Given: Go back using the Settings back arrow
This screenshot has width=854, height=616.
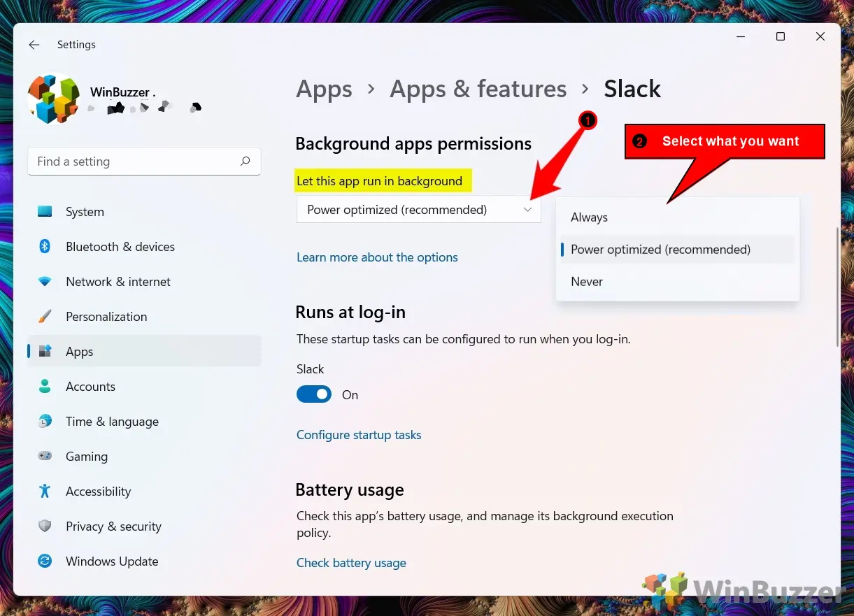Looking at the screenshot, I should pos(34,45).
